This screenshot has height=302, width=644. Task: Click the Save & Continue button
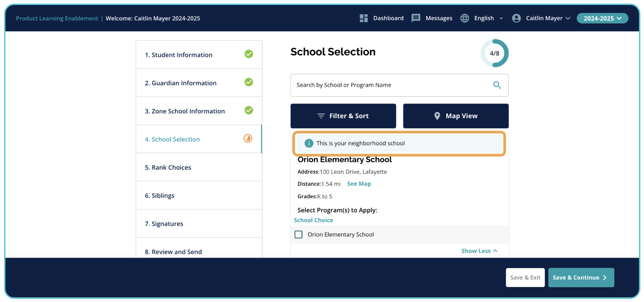coord(581,277)
